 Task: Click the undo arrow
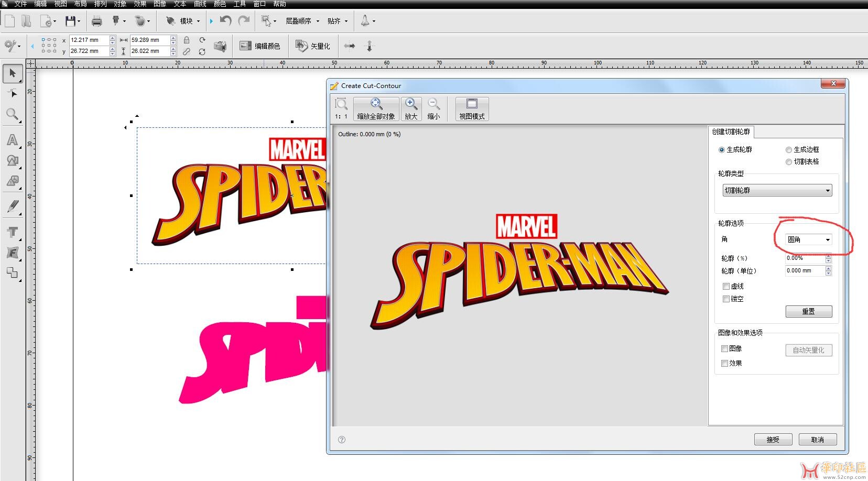[225, 21]
